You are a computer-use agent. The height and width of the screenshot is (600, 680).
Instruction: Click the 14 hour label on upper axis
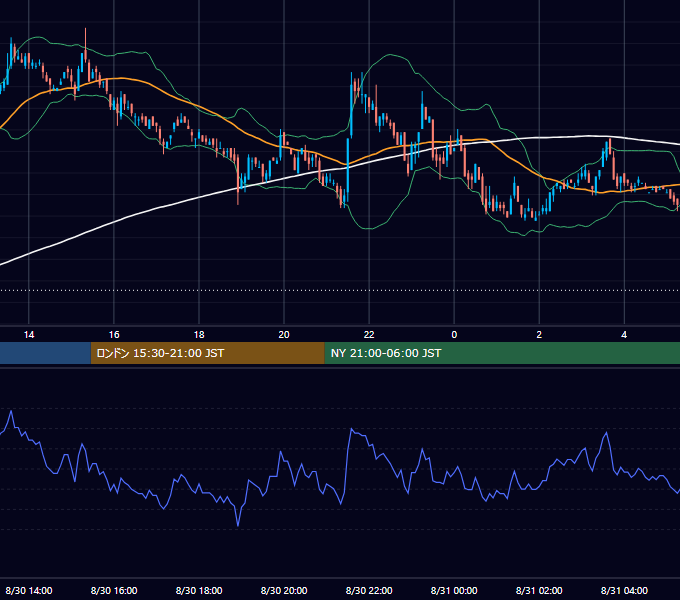[29, 335]
